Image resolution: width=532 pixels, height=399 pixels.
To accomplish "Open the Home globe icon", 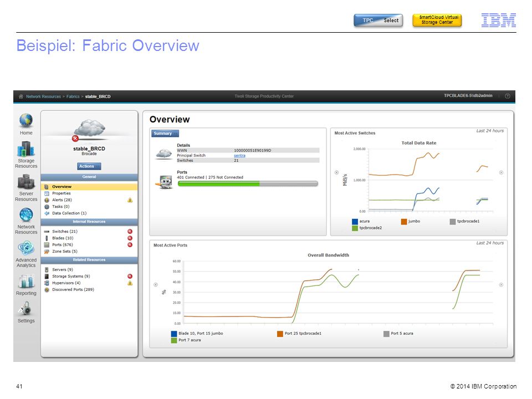I will point(26,121).
